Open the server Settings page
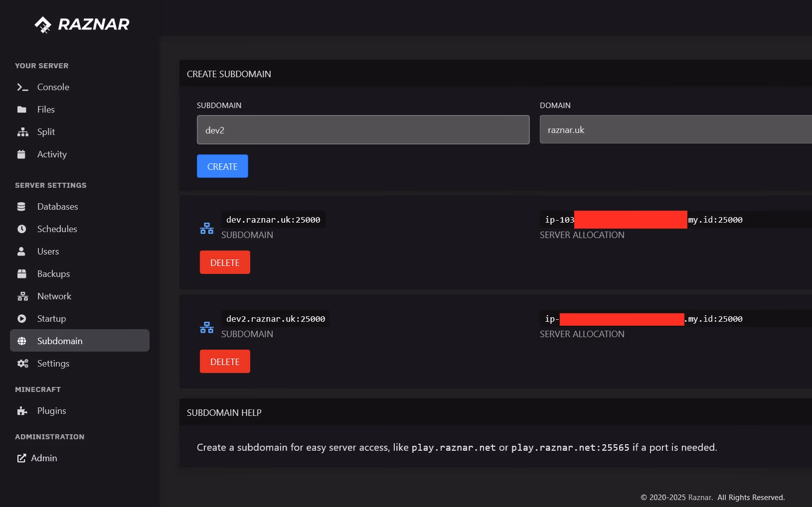The height and width of the screenshot is (507, 812). tap(80, 364)
